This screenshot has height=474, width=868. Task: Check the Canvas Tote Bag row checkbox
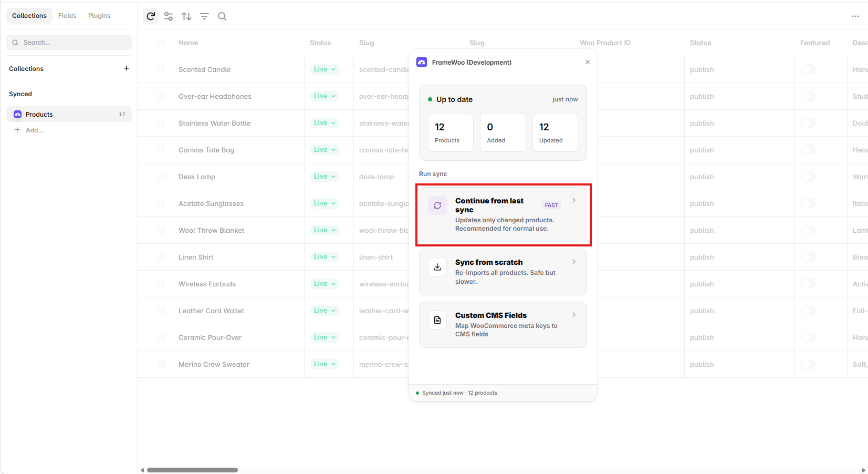[161, 150]
